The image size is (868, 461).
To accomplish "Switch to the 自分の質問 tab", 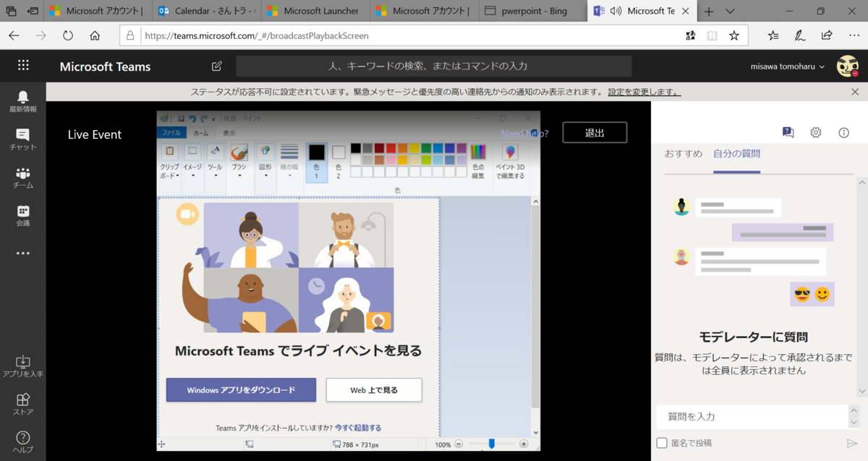I will pos(736,154).
